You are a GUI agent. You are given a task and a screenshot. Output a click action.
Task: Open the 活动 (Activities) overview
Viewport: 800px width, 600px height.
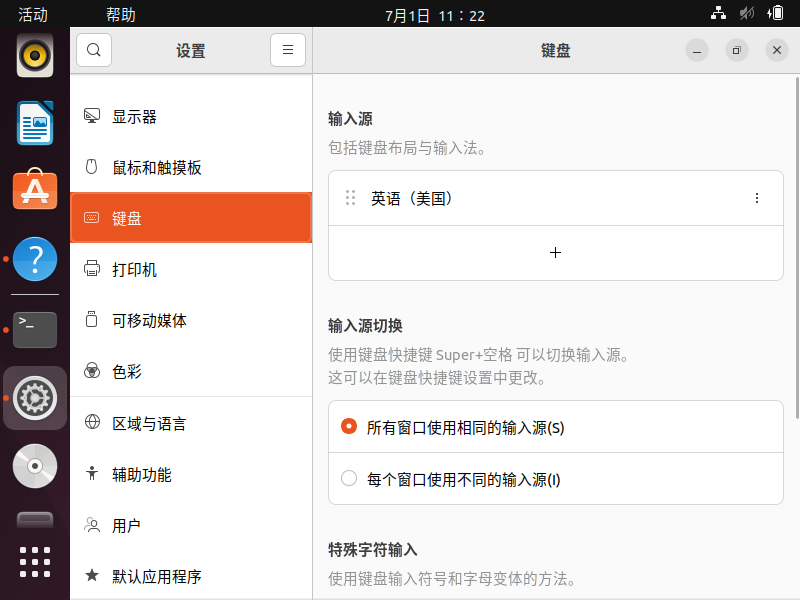tap(33, 15)
